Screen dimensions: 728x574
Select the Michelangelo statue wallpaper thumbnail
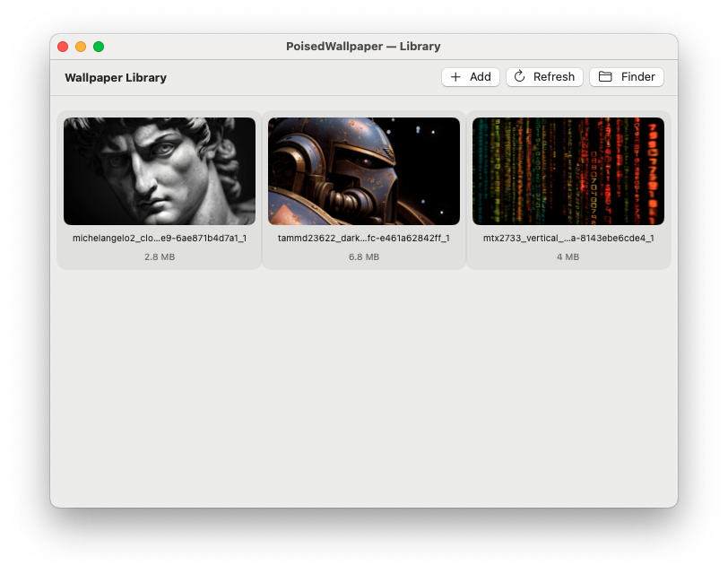coord(160,171)
